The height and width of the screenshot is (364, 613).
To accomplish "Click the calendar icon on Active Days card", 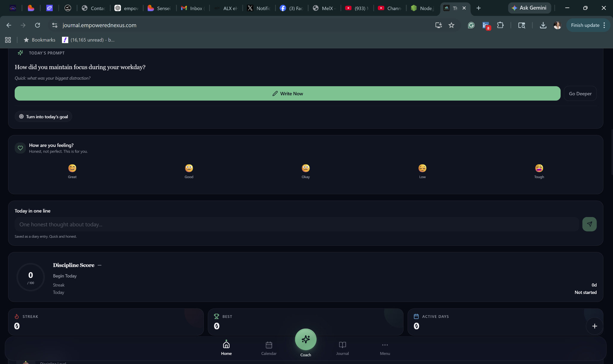I will pyautogui.click(x=416, y=316).
